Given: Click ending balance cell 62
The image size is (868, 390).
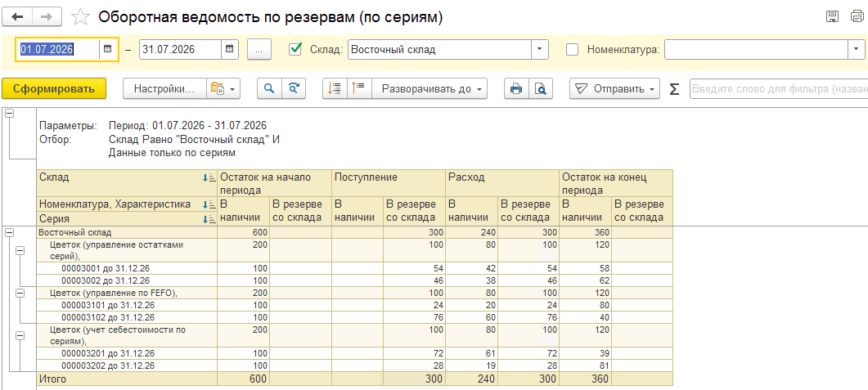Looking at the screenshot, I should [x=585, y=280].
